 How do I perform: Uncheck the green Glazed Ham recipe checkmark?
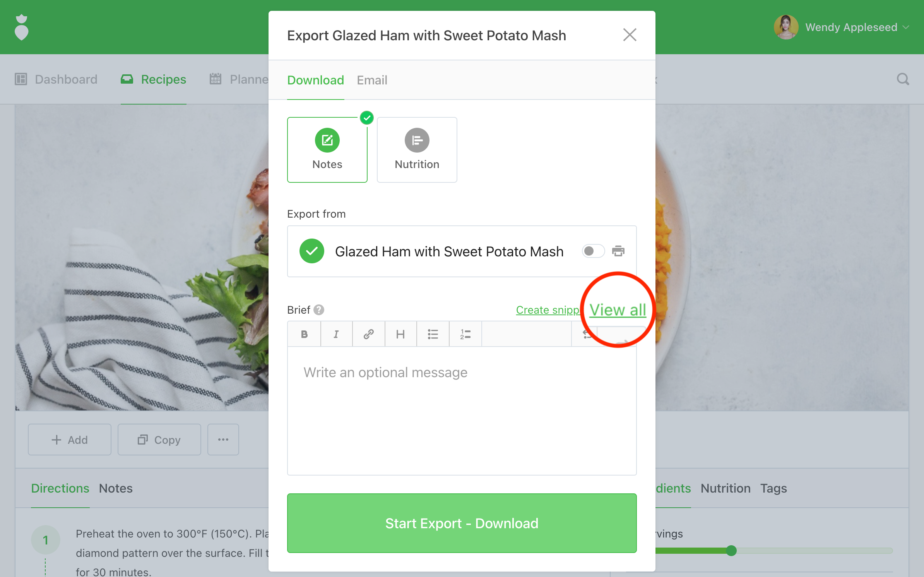[311, 251]
